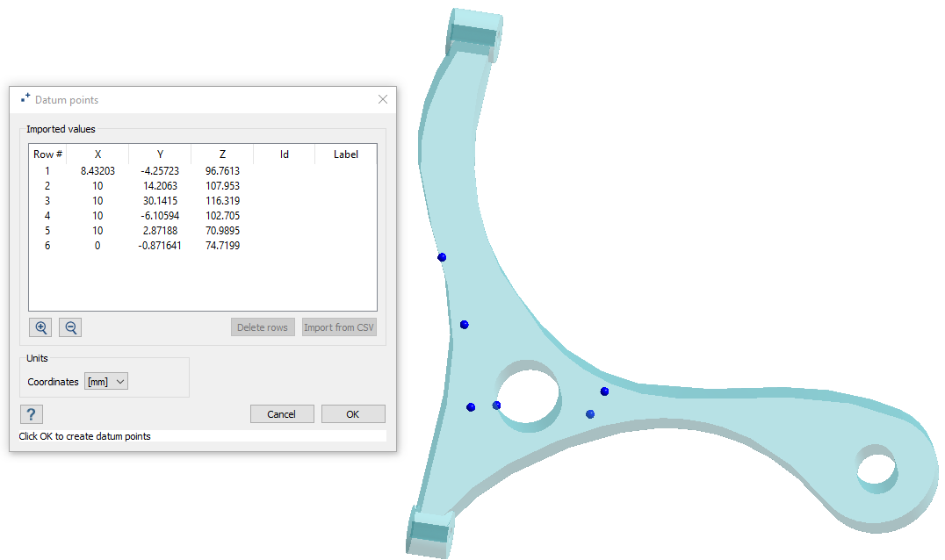Select Z value 70.9895
The height and width of the screenshot is (560, 945).
click(222, 231)
